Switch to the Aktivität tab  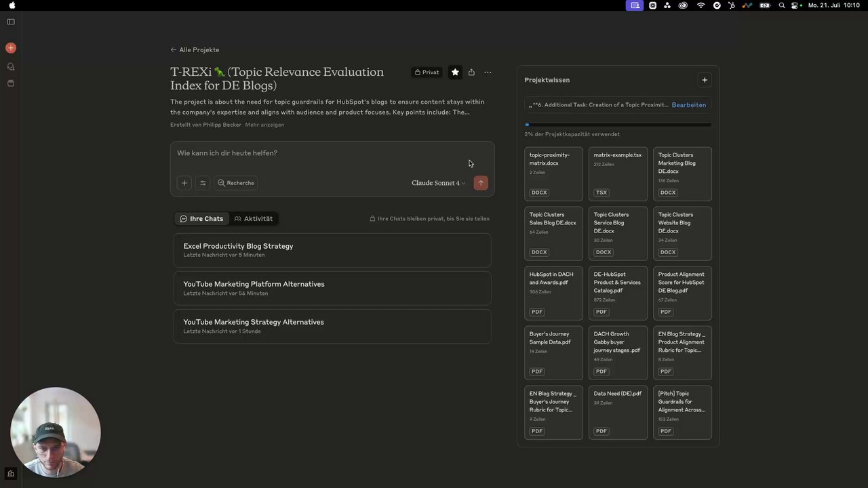click(x=253, y=219)
